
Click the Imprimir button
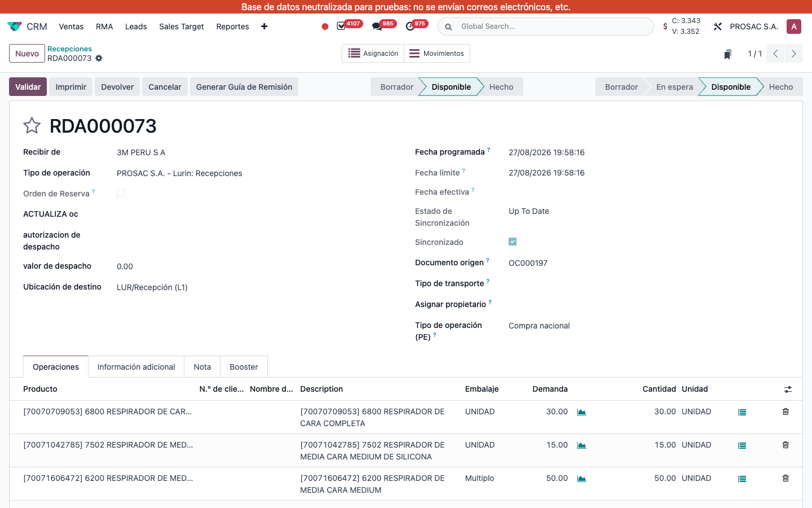click(x=71, y=87)
